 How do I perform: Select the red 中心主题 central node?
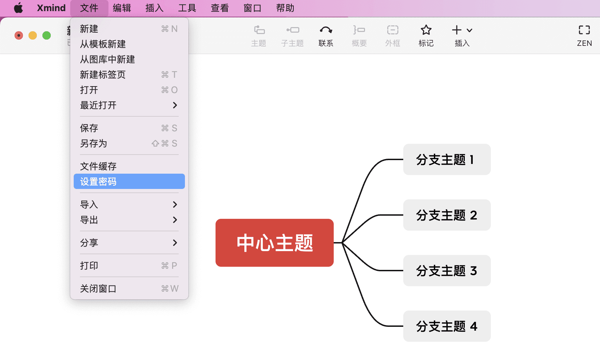click(x=274, y=243)
